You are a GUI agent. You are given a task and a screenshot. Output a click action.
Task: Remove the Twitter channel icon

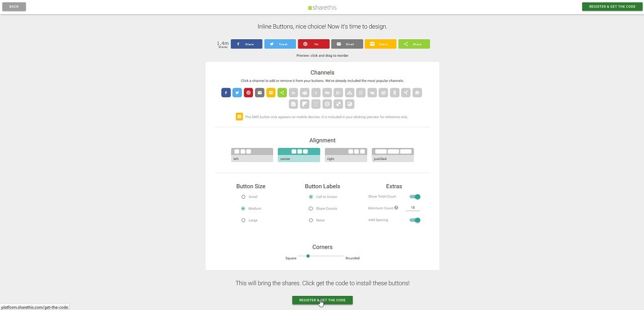237,93
